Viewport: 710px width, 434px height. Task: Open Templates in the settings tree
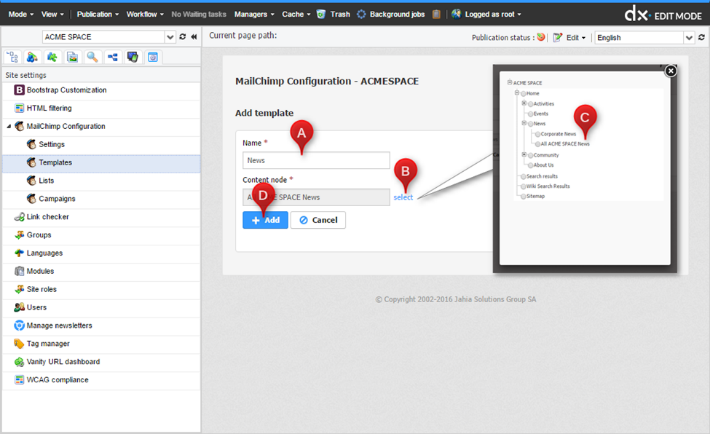coord(101,162)
